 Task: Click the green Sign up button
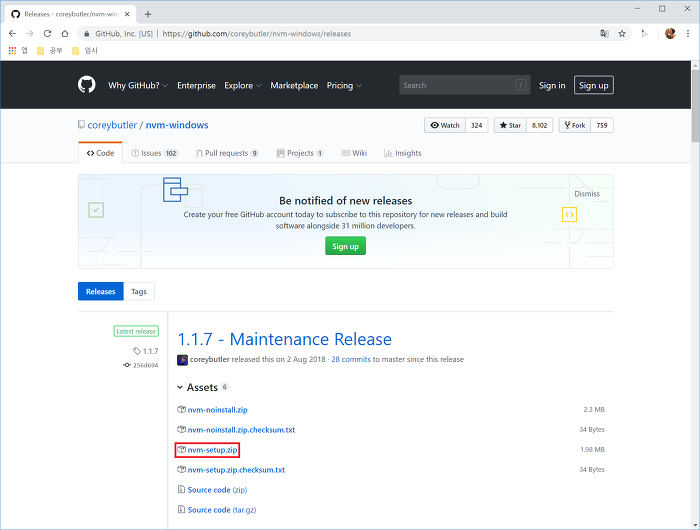click(346, 246)
